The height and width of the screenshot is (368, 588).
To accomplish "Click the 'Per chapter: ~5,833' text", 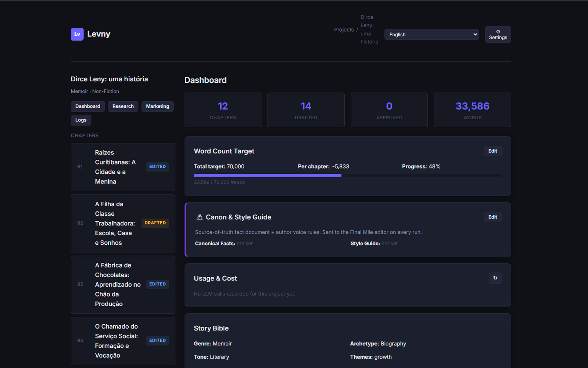I will (323, 167).
